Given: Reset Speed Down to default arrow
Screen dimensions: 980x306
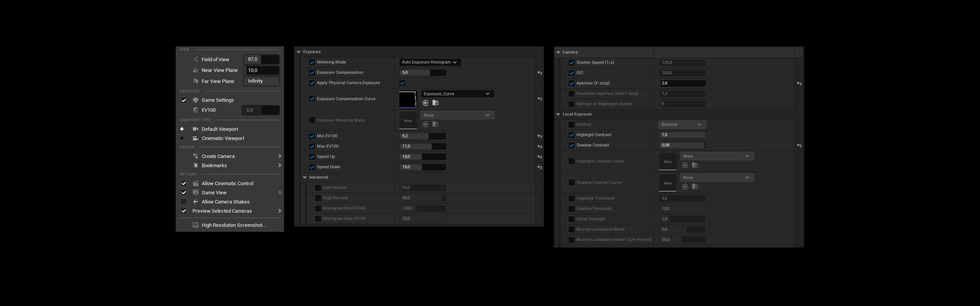Looking at the screenshot, I should [539, 167].
